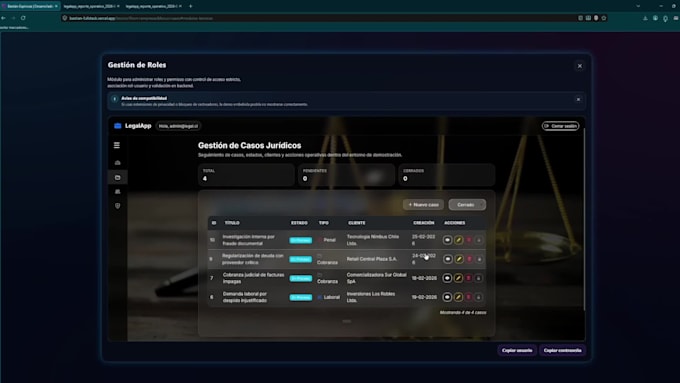Delete the Inversiones Los Robles case

[469, 297]
